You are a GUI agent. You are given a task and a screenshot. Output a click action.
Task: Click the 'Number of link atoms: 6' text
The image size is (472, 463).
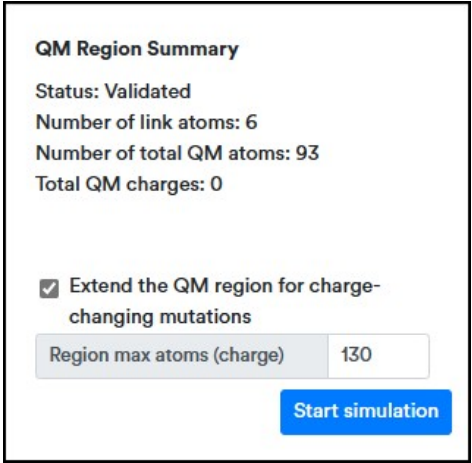146,122
